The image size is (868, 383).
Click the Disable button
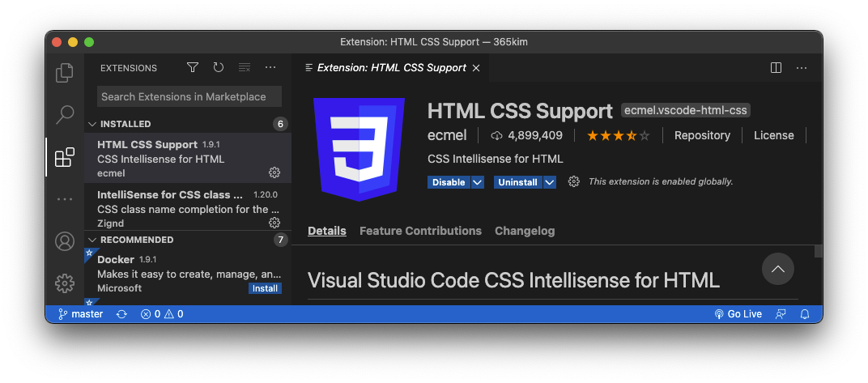(449, 182)
